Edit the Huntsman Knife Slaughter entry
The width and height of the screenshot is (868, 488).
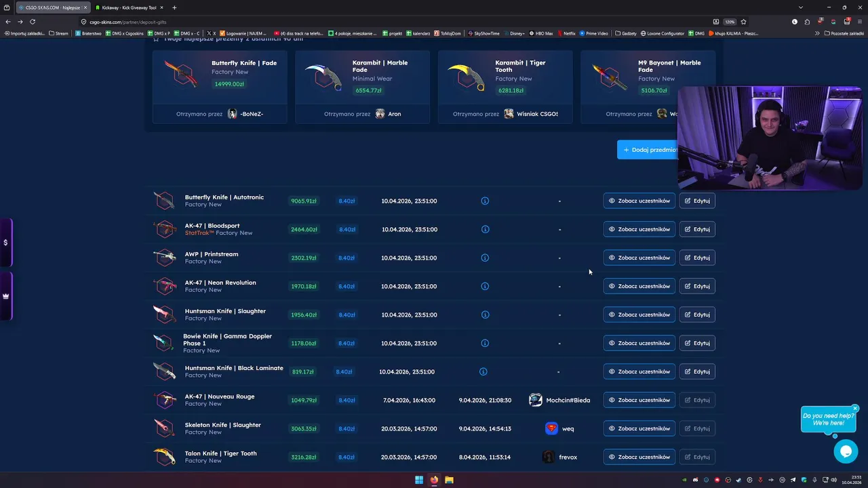[697, 314]
